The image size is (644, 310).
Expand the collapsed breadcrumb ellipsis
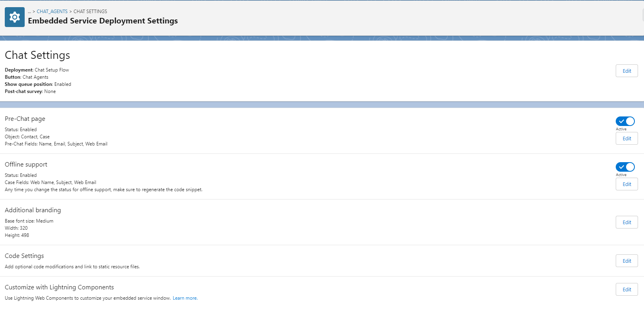click(x=29, y=12)
